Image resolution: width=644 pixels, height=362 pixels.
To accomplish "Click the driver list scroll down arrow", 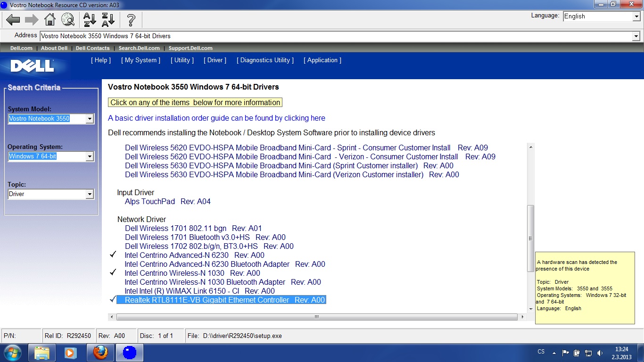I will [x=531, y=309].
